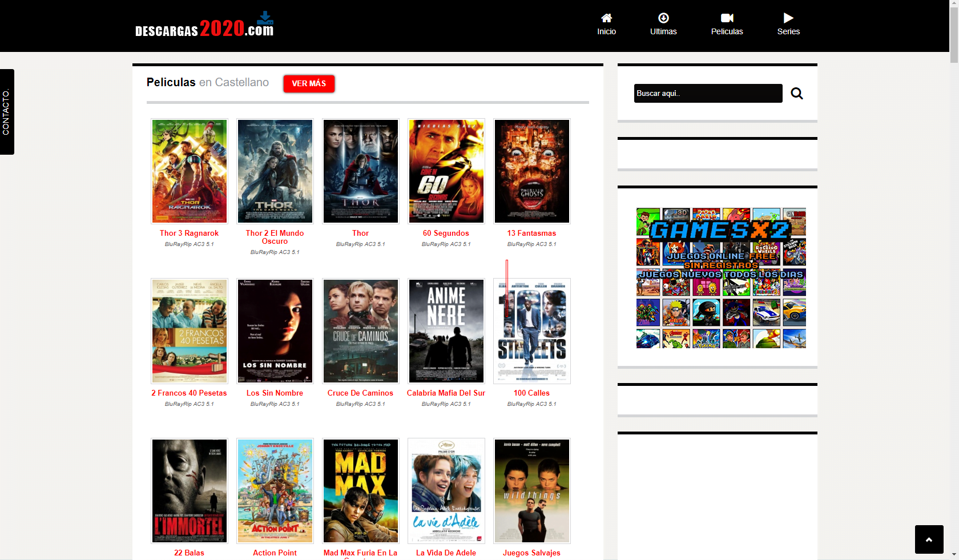959x560 pixels.
Task: Open the Action Point title link
Action: [x=275, y=553]
